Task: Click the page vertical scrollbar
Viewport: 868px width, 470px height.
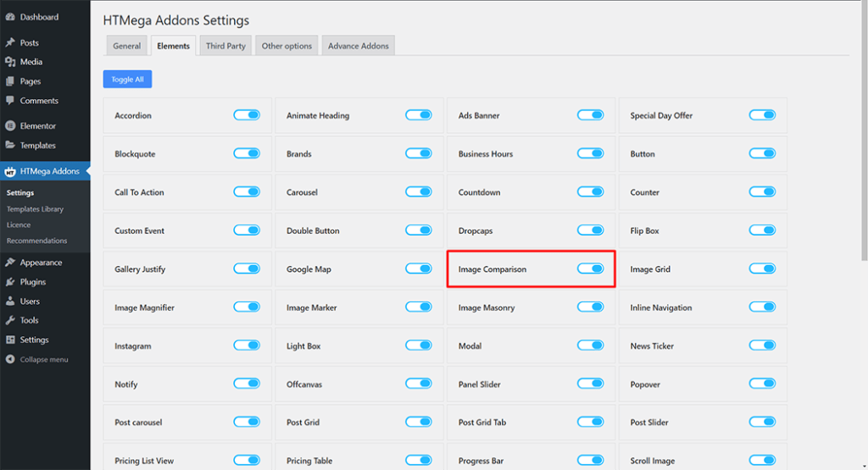Action: coord(864,130)
